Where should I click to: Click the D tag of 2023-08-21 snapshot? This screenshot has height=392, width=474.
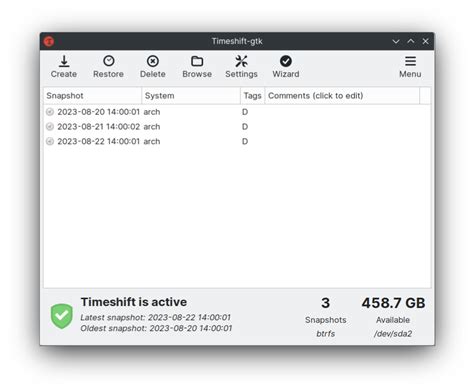[x=245, y=127]
